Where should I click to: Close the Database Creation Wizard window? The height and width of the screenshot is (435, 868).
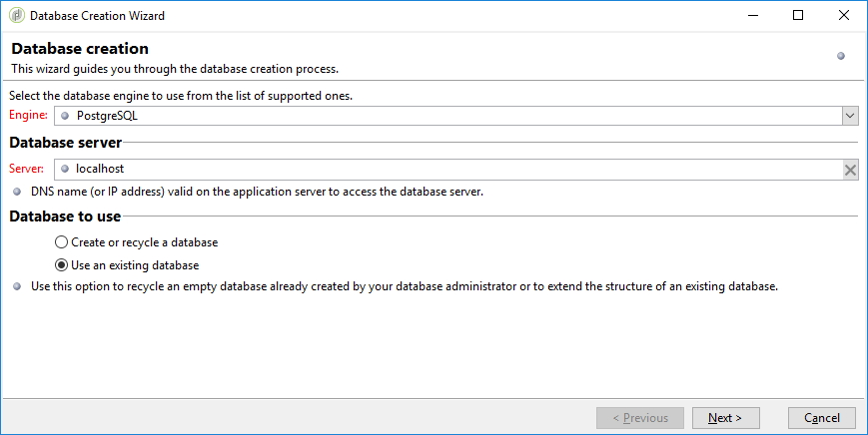click(x=844, y=16)
